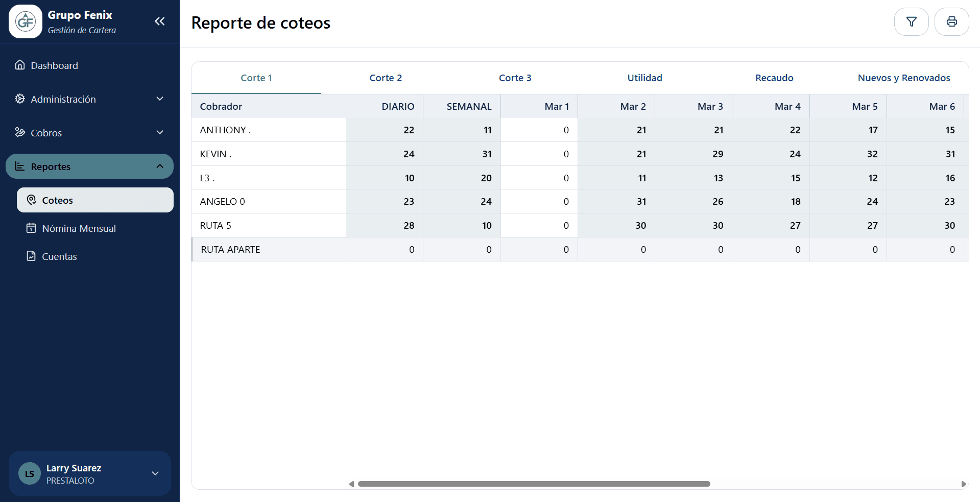
Task: Select the Recaudo tab
Action: click(x=774, y=78)
